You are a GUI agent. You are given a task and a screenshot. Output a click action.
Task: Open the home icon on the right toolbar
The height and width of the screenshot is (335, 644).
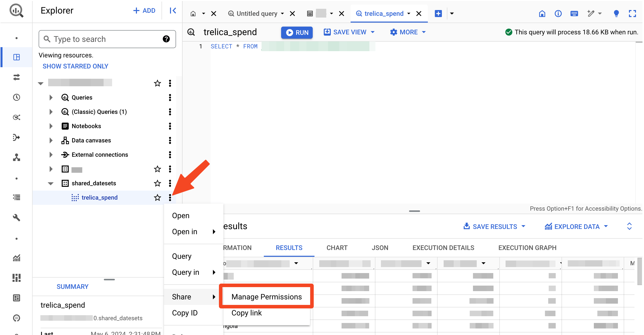click(542, 14)
